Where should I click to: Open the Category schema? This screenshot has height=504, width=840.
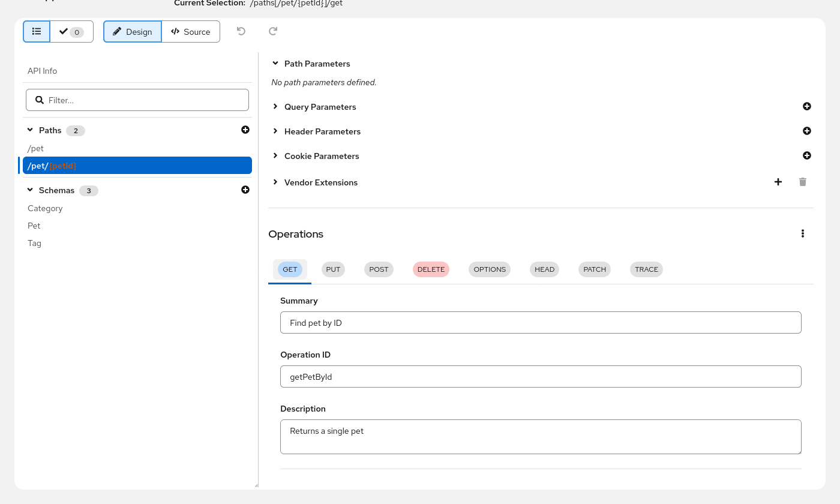(45, 208)
